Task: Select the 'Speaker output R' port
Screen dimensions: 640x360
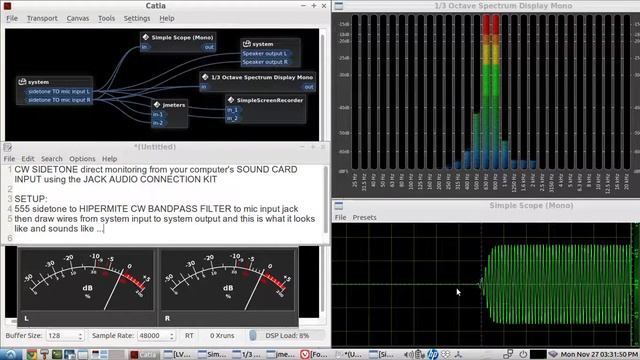Action: pyautogui.click(x=265, y=62)
